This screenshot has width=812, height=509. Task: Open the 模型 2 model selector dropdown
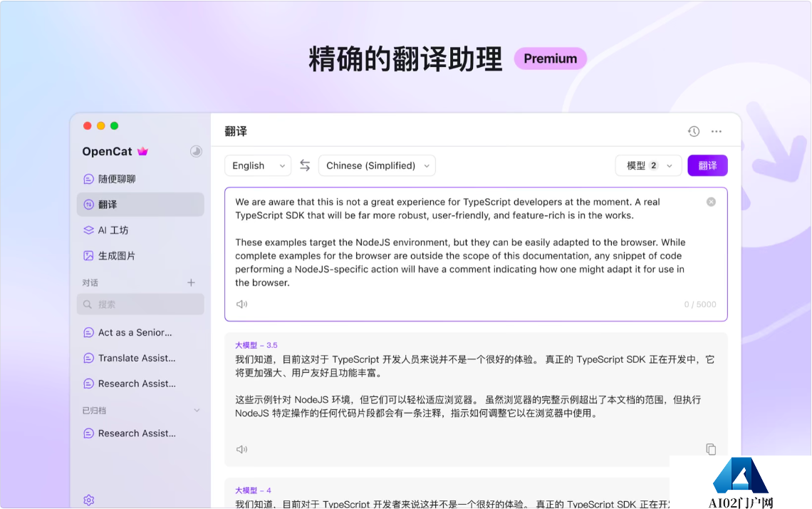[x=648, y=166]
